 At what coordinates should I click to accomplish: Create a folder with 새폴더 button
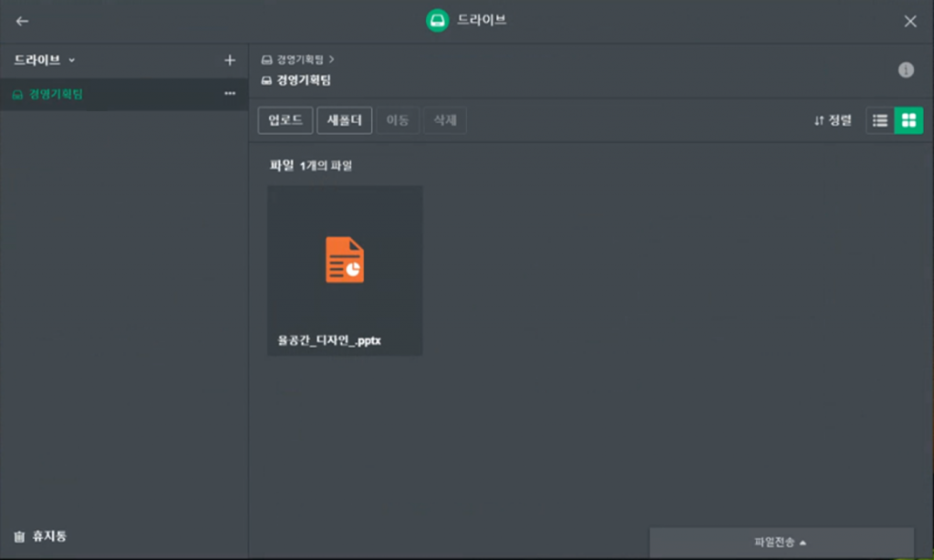coord(345,120)
